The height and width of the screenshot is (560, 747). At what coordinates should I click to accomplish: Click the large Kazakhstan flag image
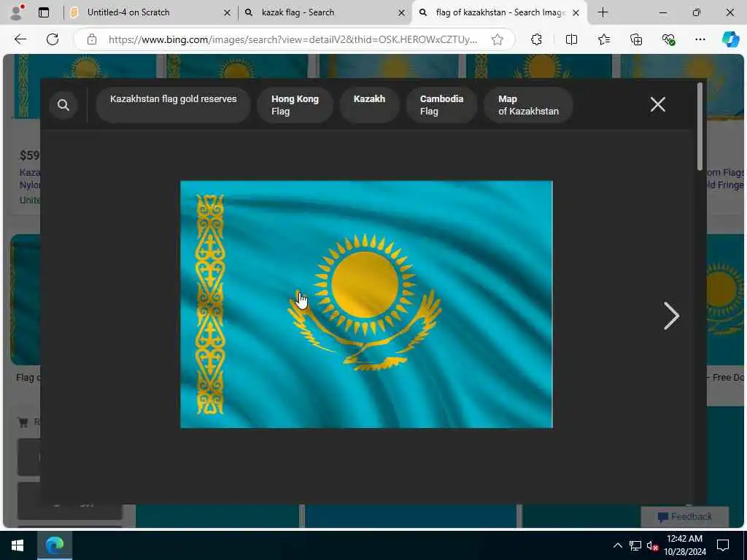[366, 304]
